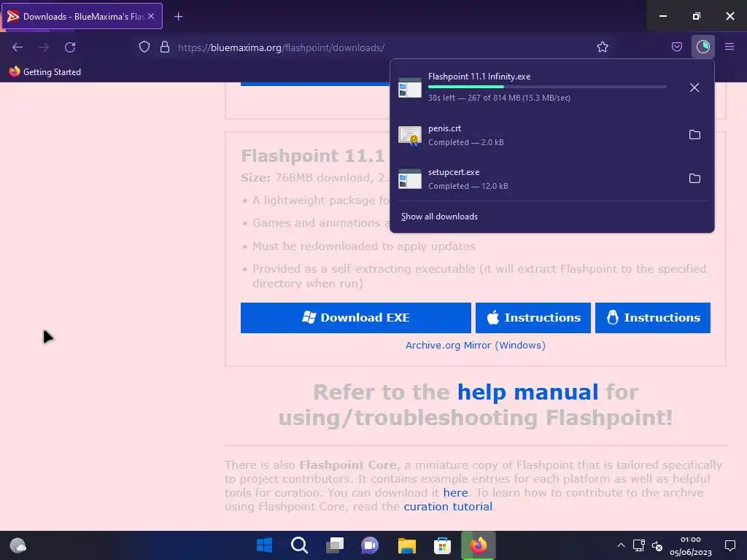This screenshot has height=560, width=747.
Task: Open the tracking protection shield icon
Action: point(144,47)
